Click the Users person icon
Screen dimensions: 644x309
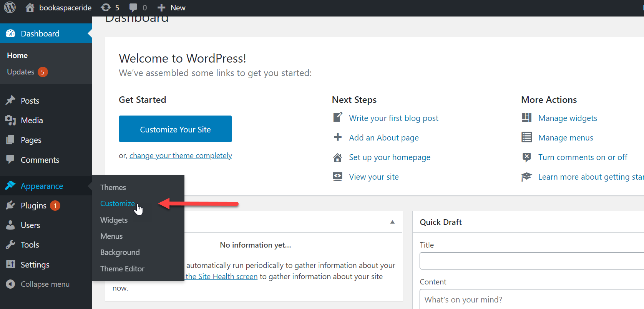tap(10, 225)
